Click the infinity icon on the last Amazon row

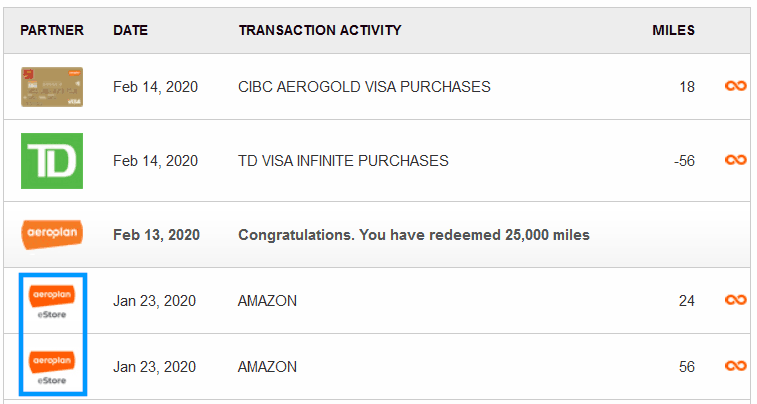pos(735,366)
